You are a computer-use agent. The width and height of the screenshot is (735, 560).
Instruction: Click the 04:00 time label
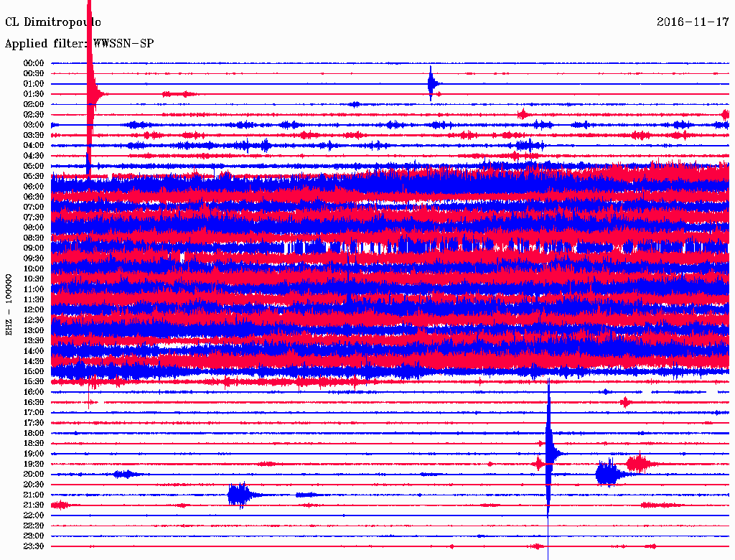[x=34, y=146]
